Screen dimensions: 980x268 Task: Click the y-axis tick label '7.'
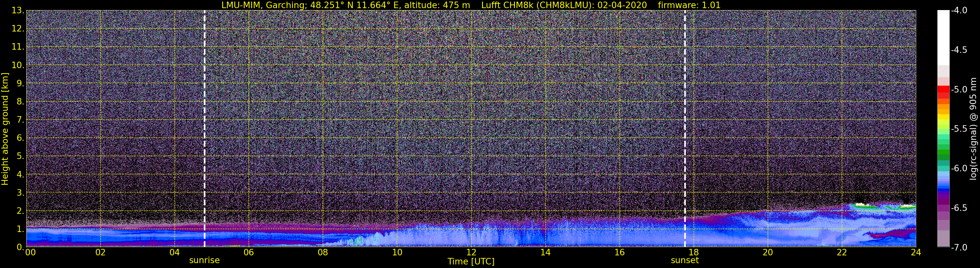[x=20, y=120]
